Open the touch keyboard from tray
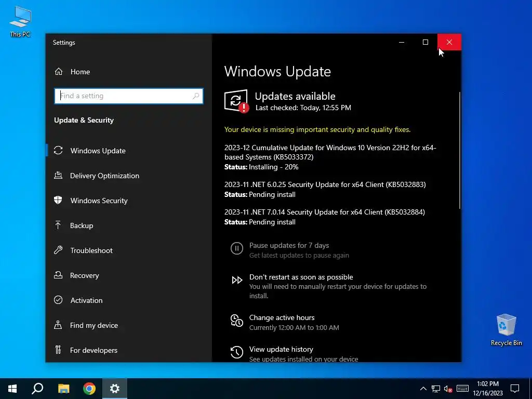This screenshot has width=532, height=399. pyautogui.click(x=462, y=389)
